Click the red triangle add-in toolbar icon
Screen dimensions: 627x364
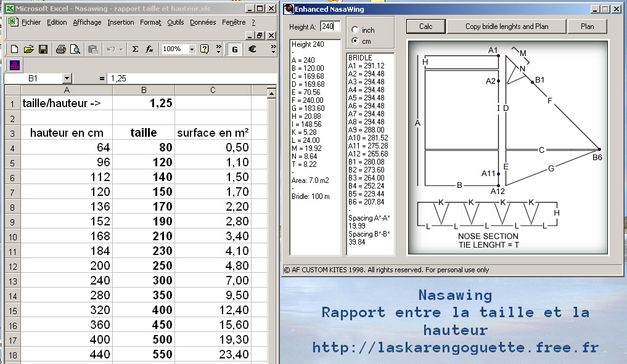point(14,65)
